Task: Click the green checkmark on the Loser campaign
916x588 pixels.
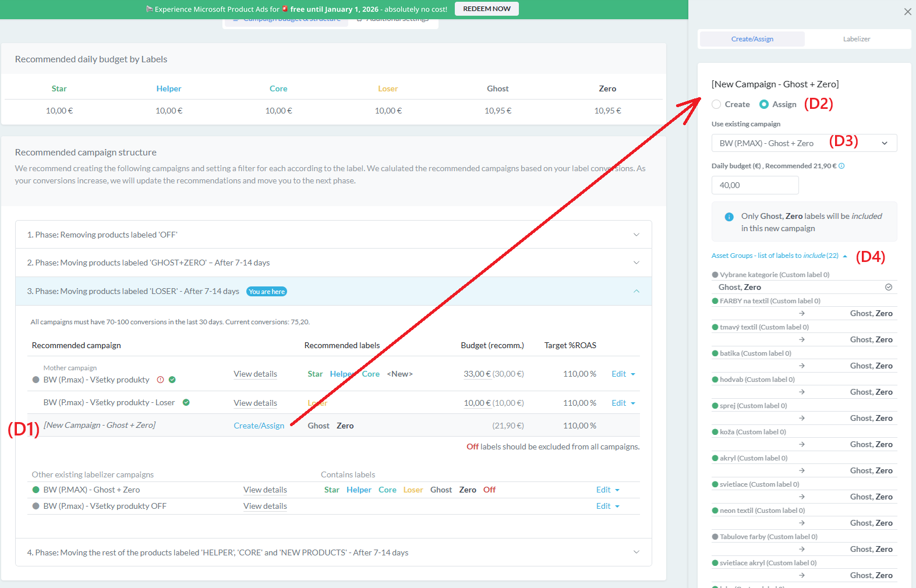Action: coord(186,402)
